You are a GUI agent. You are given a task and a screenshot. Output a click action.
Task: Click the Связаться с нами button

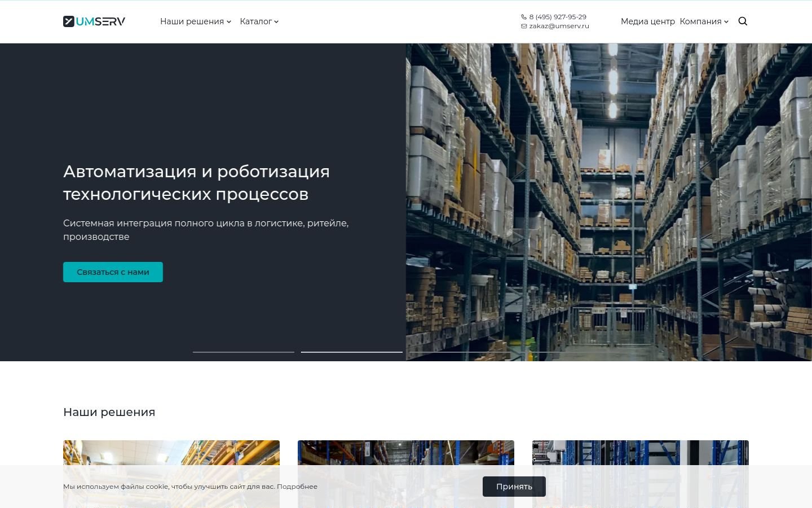[x=113, y=272]
